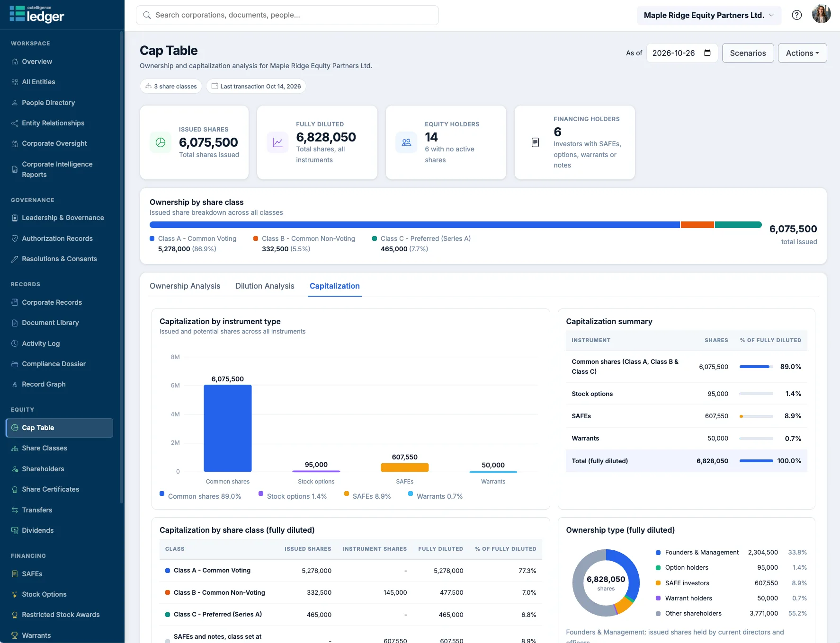The width and height of the screenshot is (840, 643).
Task: Click the Transfers arrows icon
Action: tap(15, 510)
